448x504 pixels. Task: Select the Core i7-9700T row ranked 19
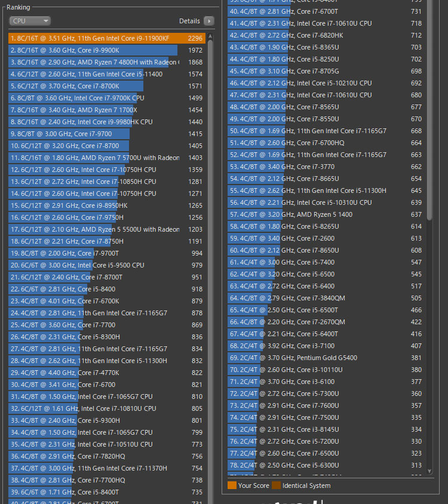point(107,253)
